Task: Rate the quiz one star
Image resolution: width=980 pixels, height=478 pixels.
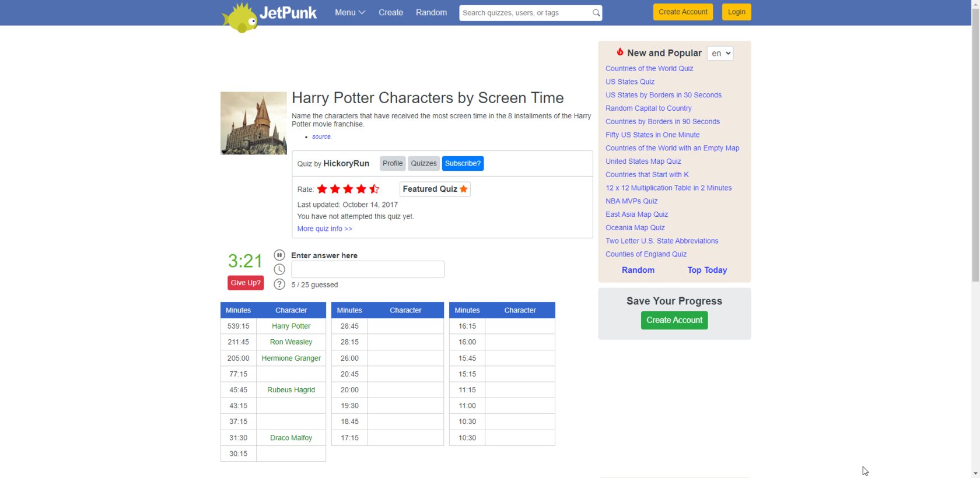Action: click(x=322, y=189)
